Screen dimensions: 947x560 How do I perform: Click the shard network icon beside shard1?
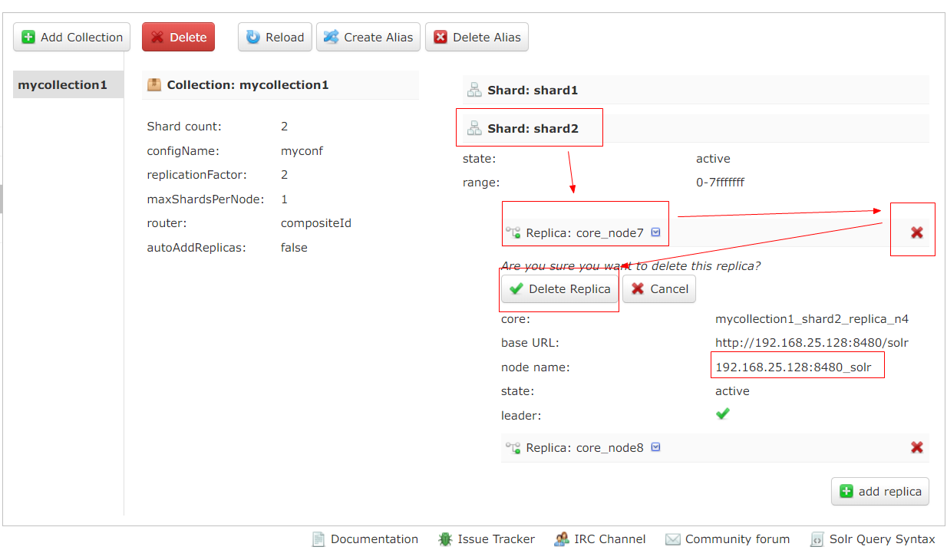click(473, 89)
